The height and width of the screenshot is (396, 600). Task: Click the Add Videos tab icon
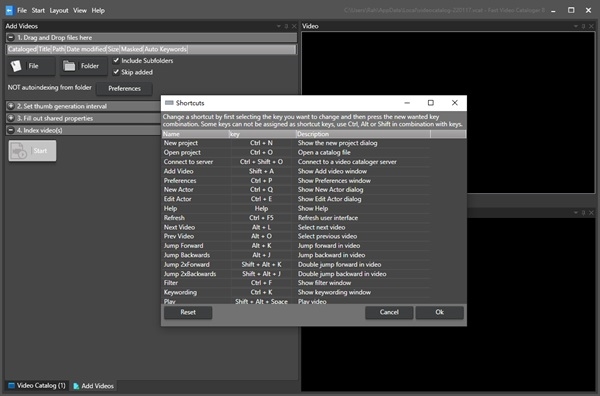[76, 386]
